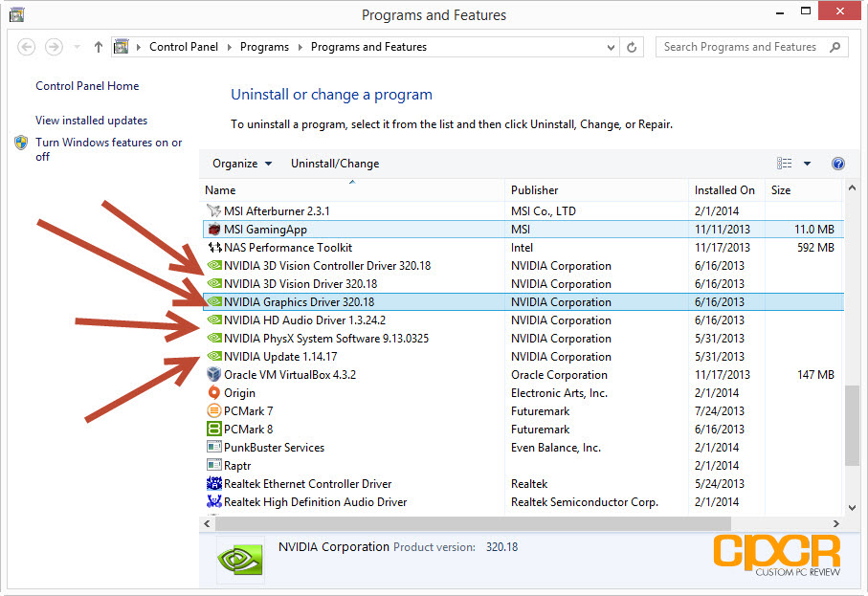Click Programs in the breadcrumb path

pos(264,47)
